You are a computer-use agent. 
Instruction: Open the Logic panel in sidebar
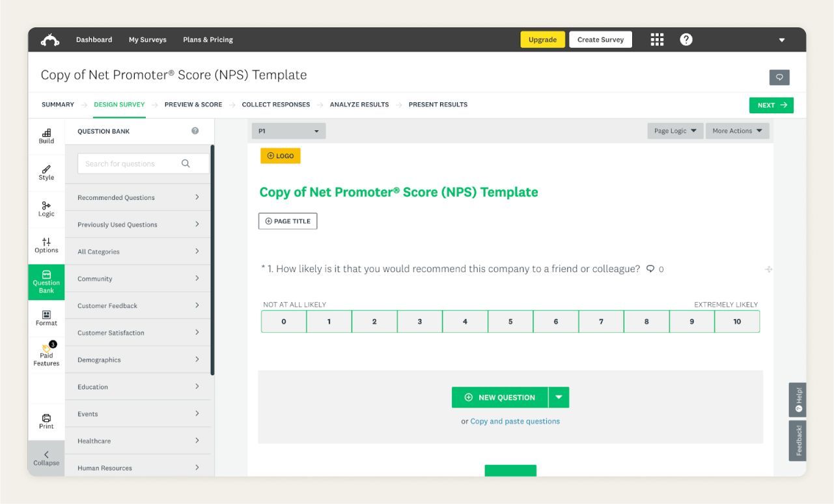(x=46, y=209)
